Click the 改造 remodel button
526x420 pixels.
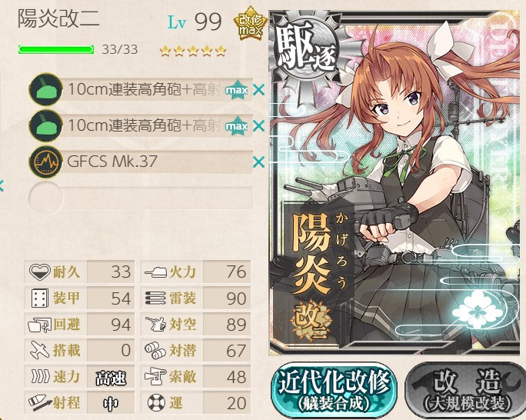466,390
